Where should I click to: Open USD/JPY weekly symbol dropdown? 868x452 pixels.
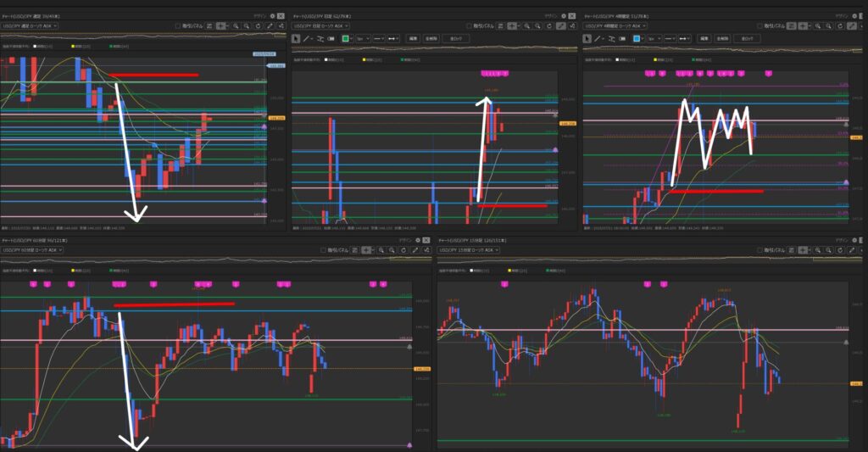click(x=30, y=26)
